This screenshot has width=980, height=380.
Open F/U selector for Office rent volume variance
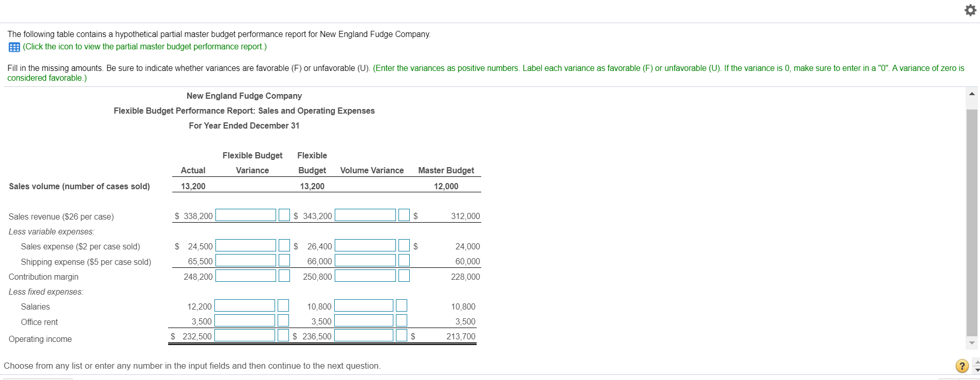(402, 320)
